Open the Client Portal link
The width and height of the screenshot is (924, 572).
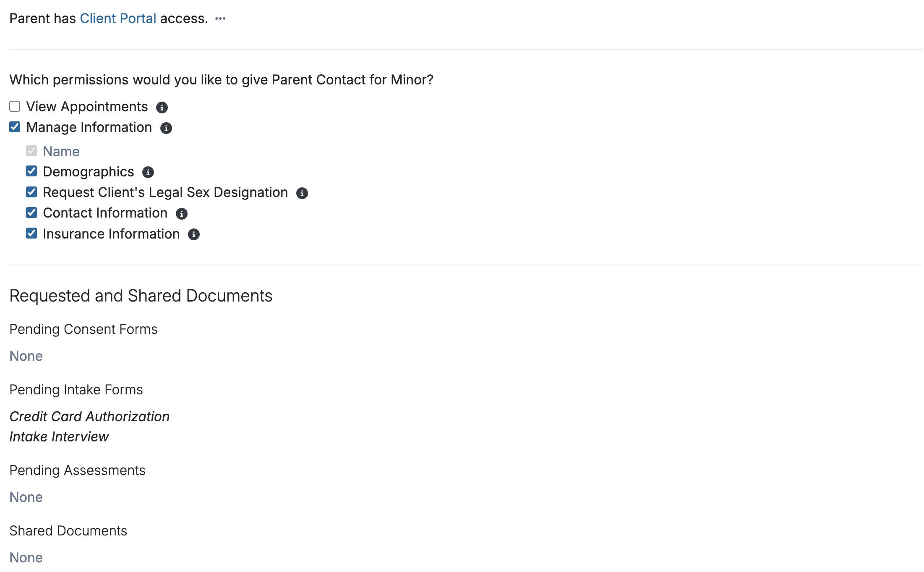pos(118,18)
